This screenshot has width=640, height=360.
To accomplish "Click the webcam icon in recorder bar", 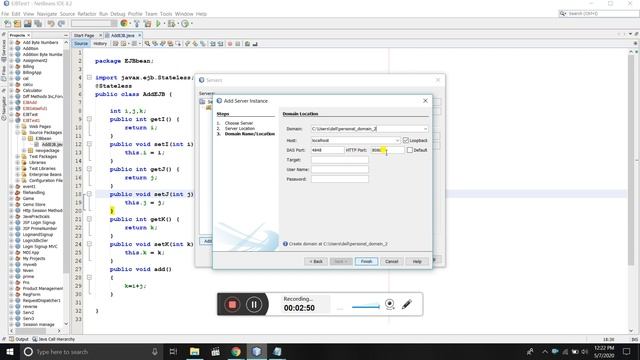I will (390, 304).
